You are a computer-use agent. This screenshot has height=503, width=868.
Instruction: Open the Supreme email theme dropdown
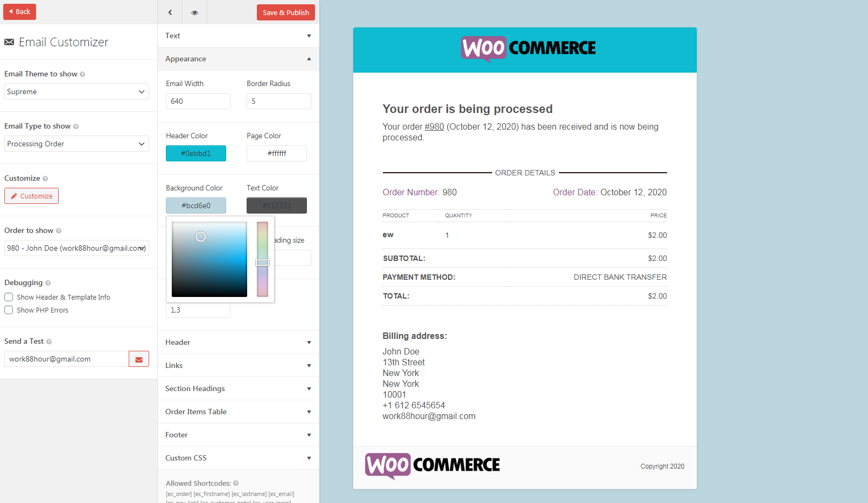(76, 91)
